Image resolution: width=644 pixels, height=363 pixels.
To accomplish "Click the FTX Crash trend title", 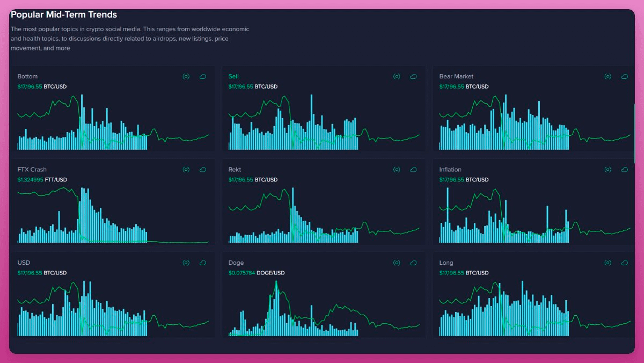I will [x=32, y=170].
